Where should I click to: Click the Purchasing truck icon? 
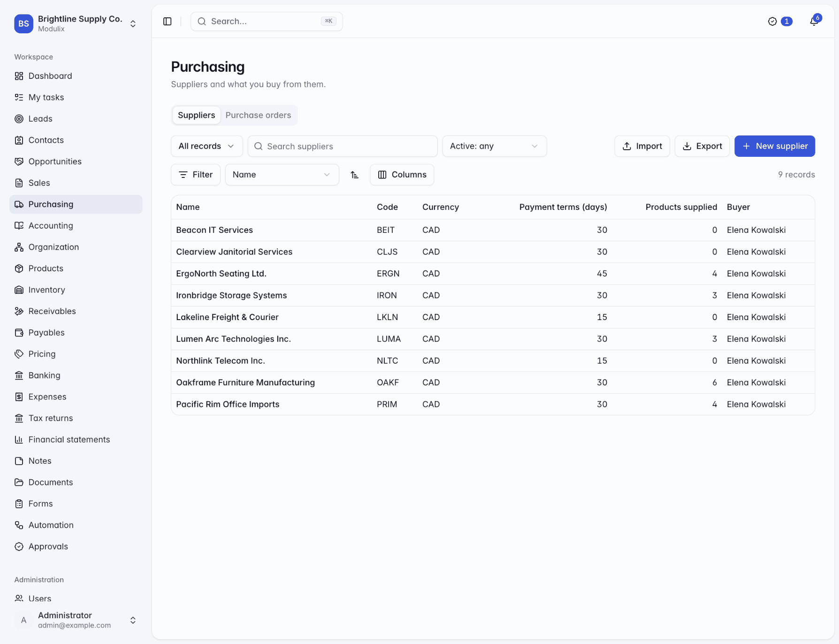[x=19, y=204]
